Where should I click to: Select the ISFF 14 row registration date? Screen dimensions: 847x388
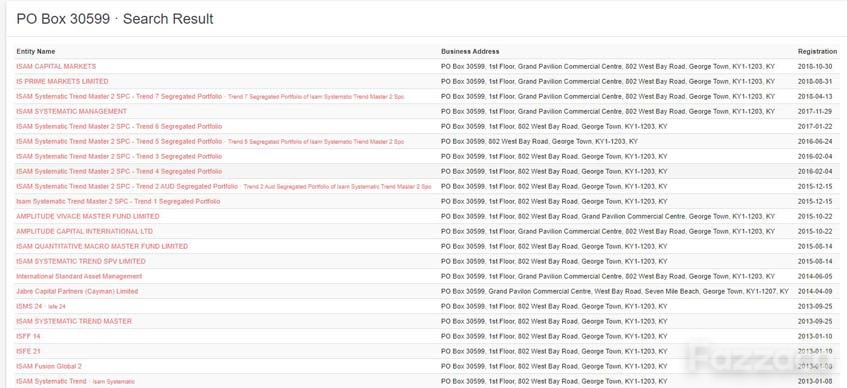[815, 336]
